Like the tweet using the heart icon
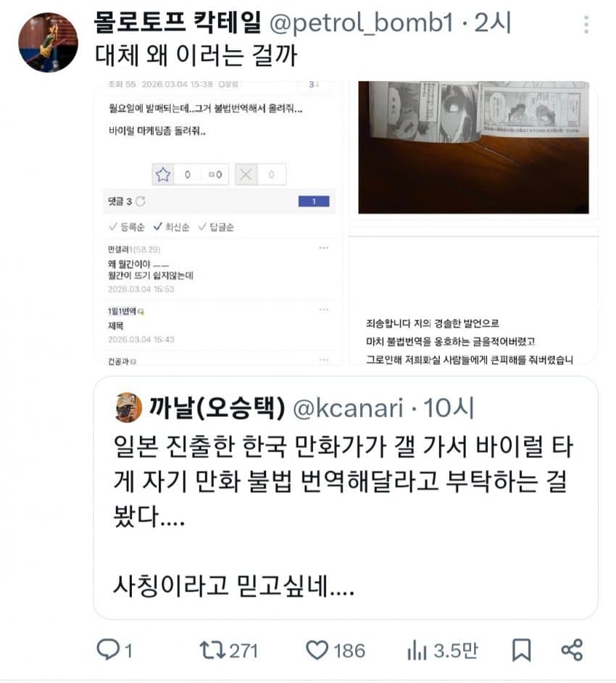This screenshot has width=616, height=683. point(317,650)
